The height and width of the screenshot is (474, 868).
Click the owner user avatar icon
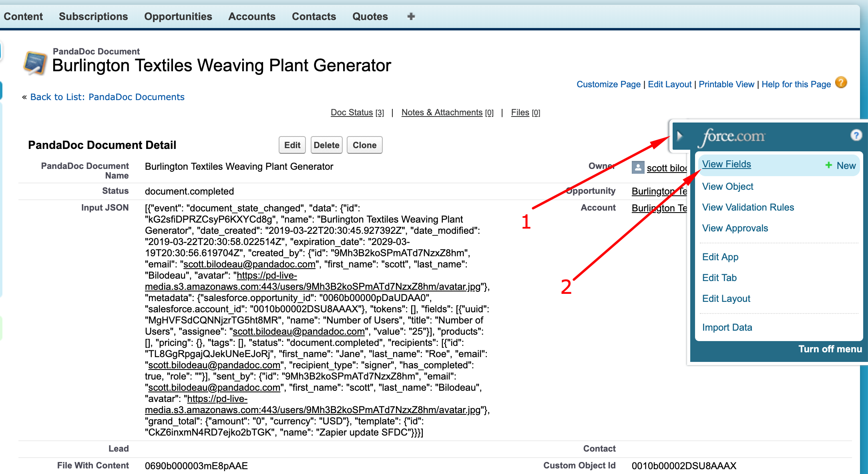pyautogui.click(x=638, y=167)
